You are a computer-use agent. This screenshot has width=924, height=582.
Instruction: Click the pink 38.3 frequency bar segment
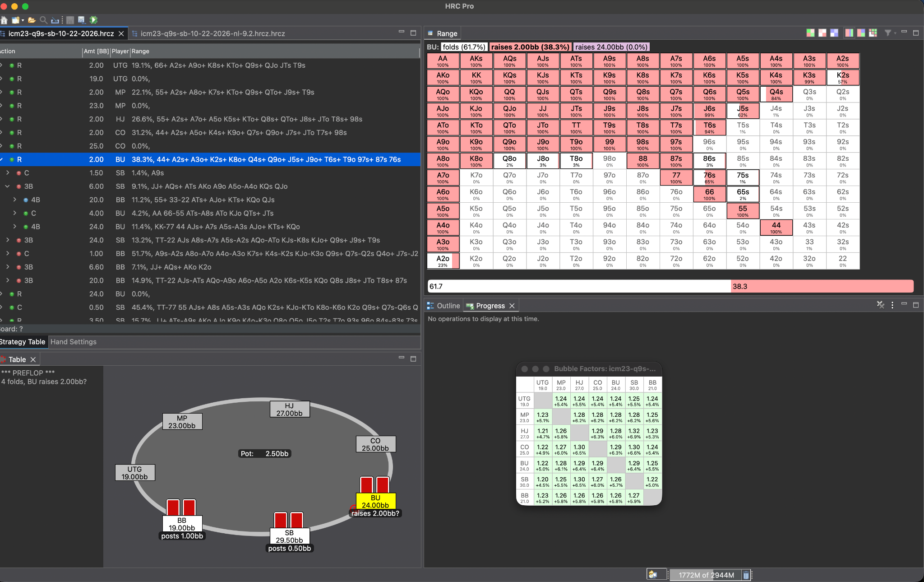coord(822,286)
